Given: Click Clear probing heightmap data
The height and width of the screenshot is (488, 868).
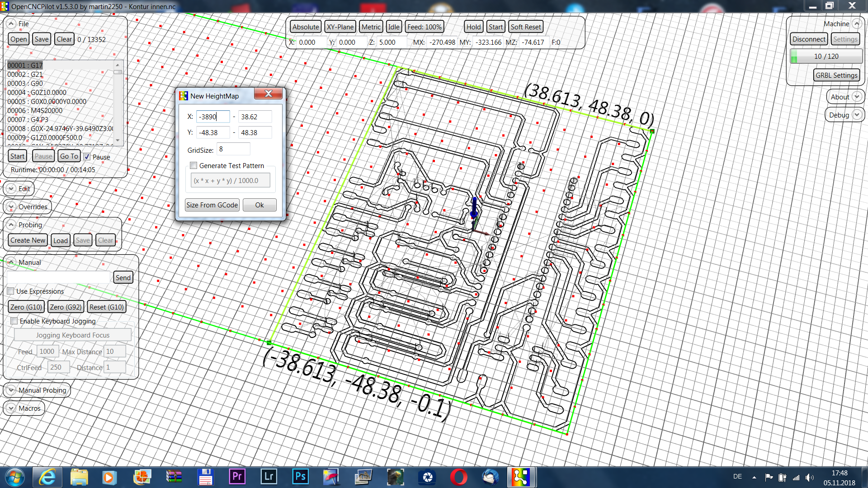Looking at the screenshot, I should [x=105, y=240].
